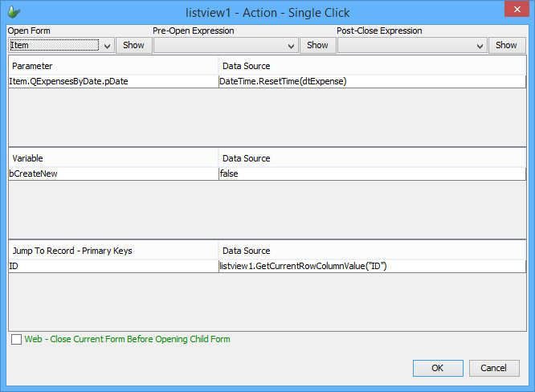The image size is (535, 392).
Task: Open the Post-Close Expression dropdown
Action: (x=480, y=46)
